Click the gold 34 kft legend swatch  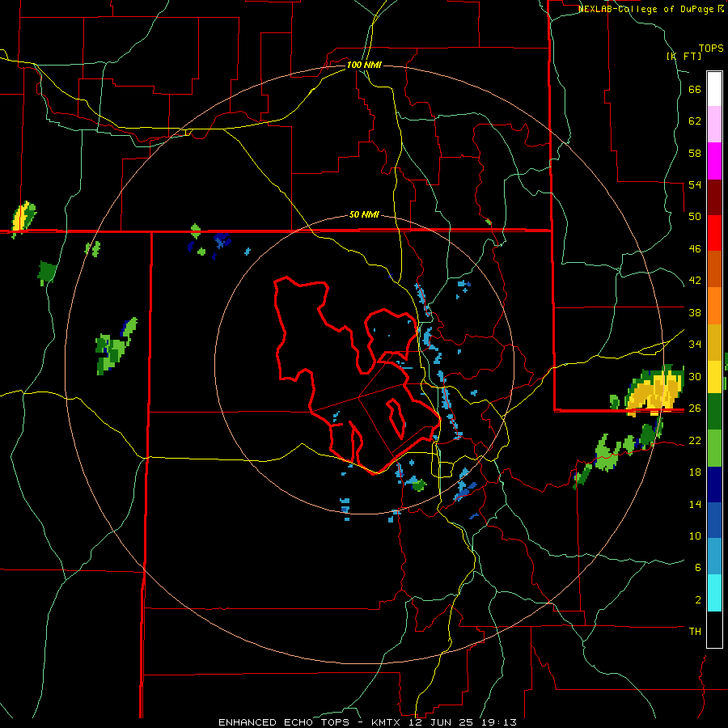[x=714, y=341]
